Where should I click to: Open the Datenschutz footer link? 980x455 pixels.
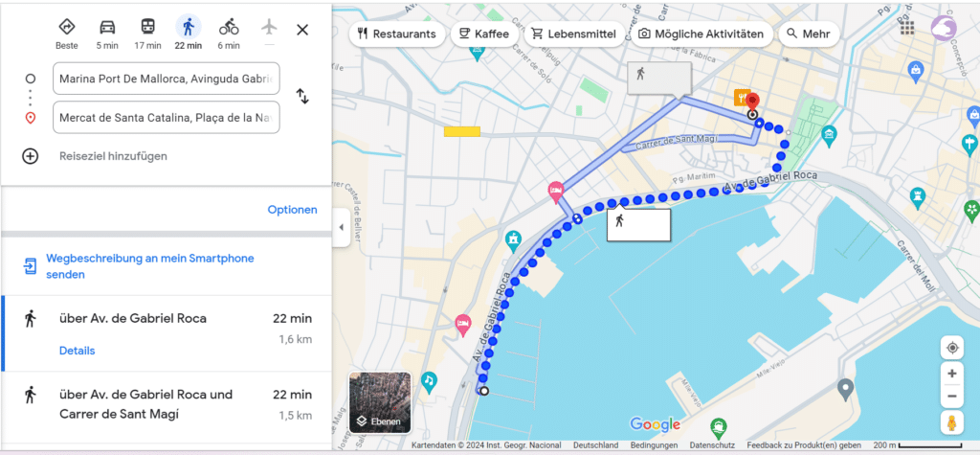coord(712,445)
